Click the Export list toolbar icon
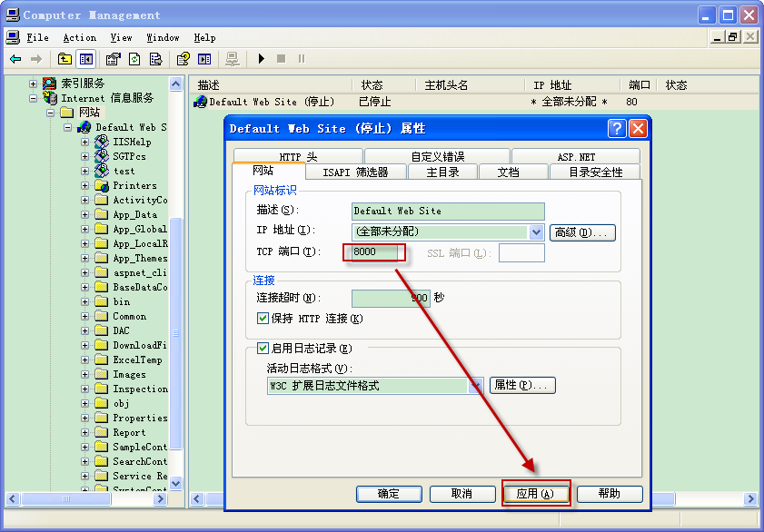 click(x=156, y=59)
